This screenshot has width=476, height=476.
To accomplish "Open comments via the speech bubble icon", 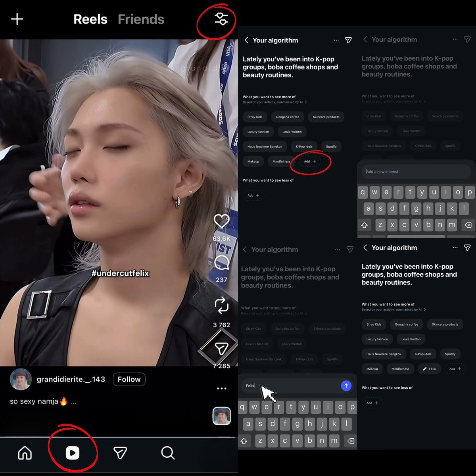I will 221,262.
